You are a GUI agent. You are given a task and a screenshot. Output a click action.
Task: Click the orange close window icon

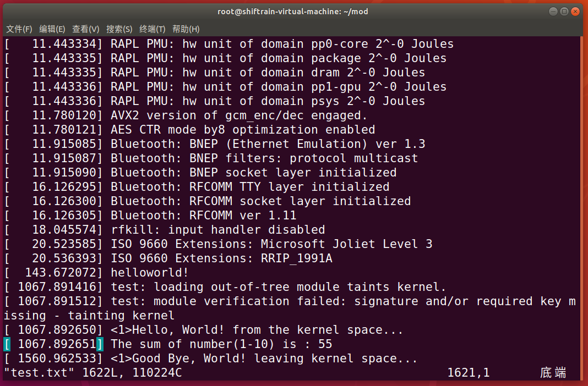tap(575, 11)
